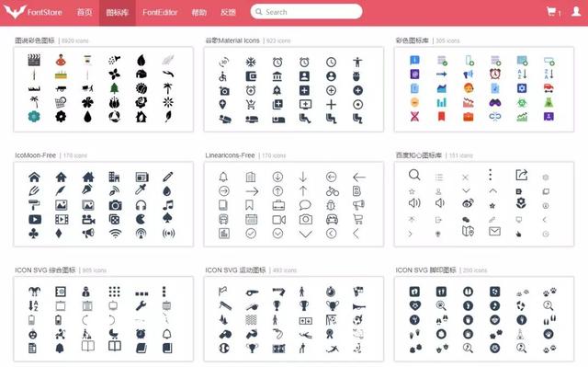The width and height of the screenshot is (588, 367).
Task: Select the teal flower icon
Action: pos(34,117)
